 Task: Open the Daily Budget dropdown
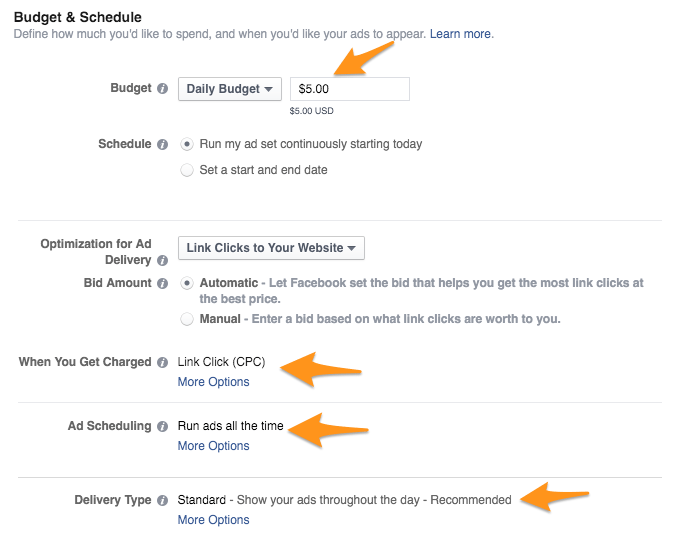[x=230, y=89]
